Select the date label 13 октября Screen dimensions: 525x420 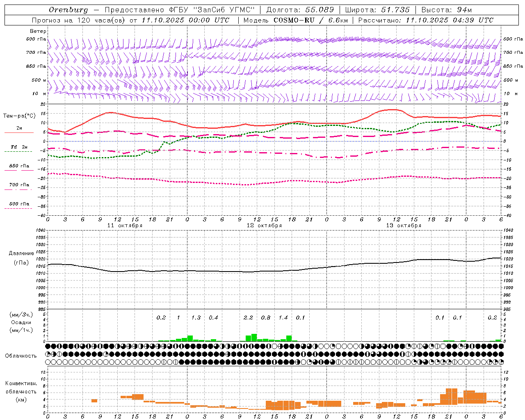(404, 226)
